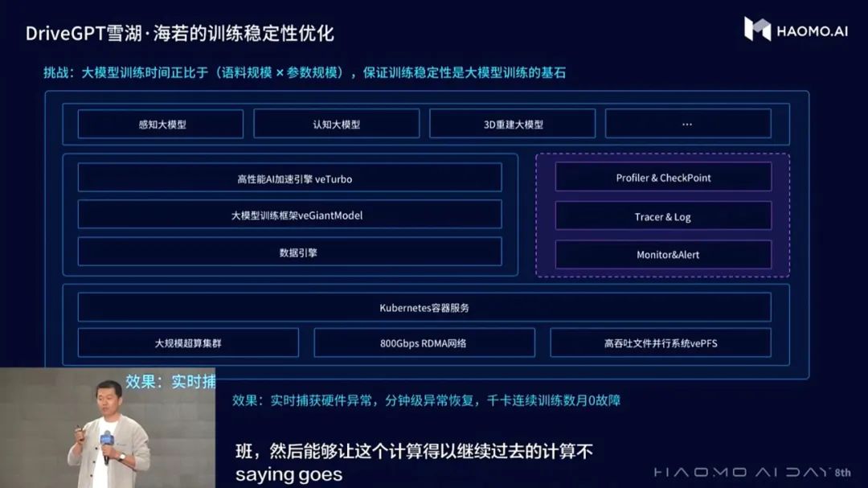Click the 挑战 challenge line of text
Image resolution: width=868 pixels, height=488 pixels.
pos(305,72)
